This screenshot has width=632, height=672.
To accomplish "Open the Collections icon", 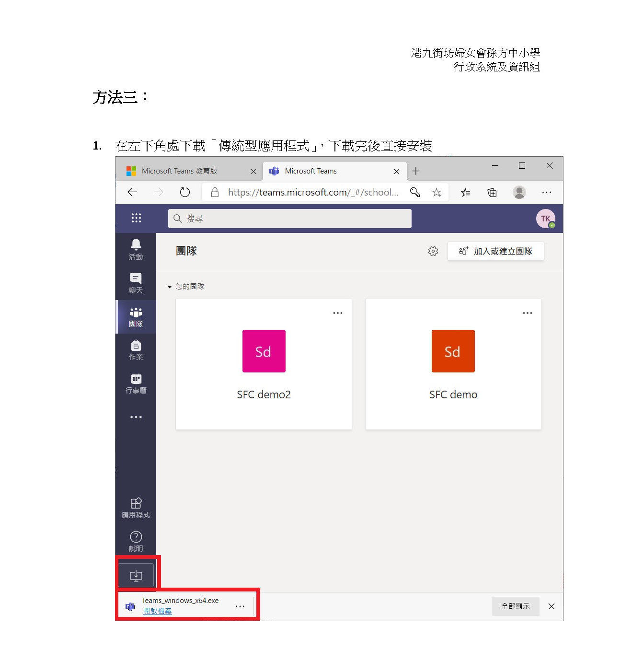I will click(x=492, y=192).
